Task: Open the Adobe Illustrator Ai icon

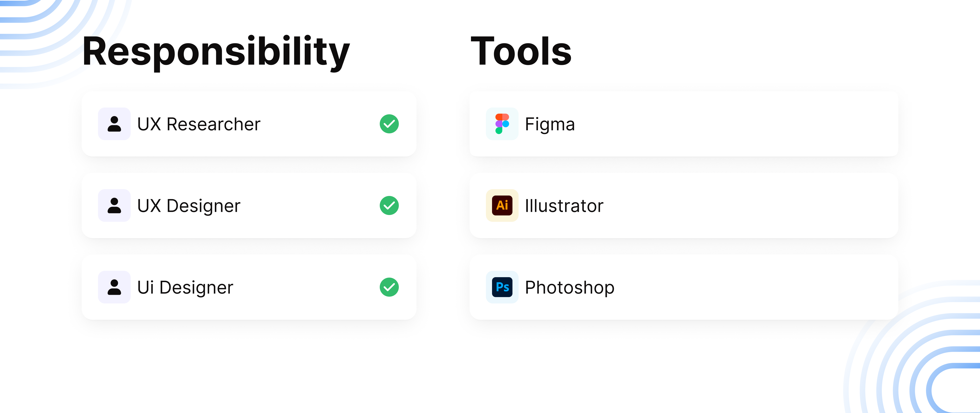Action: pos(502,205)
